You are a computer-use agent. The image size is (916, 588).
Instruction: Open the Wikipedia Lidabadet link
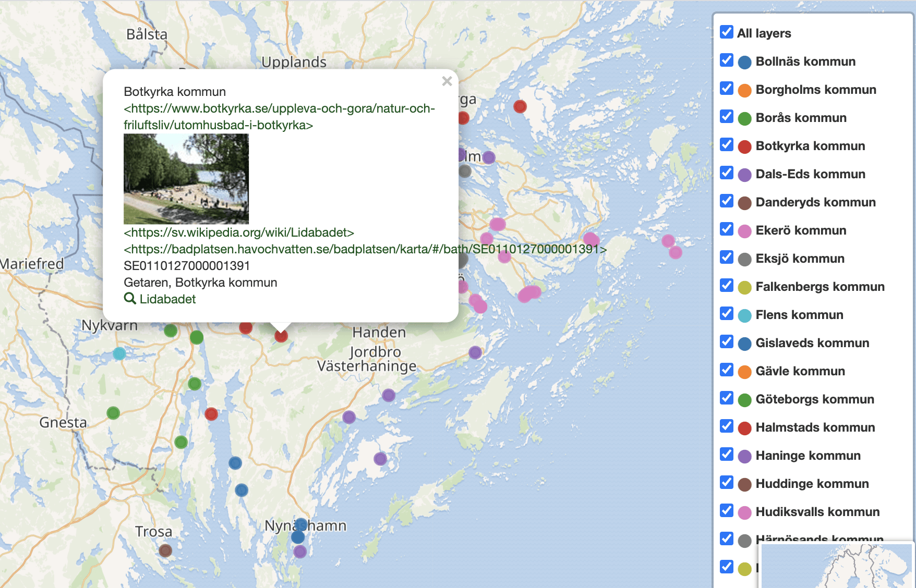(239, 232)
